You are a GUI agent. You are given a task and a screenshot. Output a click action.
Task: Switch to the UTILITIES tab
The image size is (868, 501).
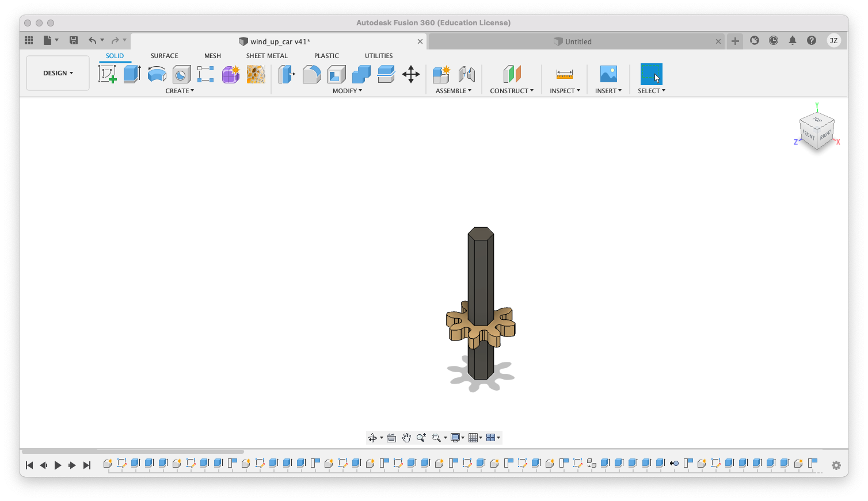379,56
